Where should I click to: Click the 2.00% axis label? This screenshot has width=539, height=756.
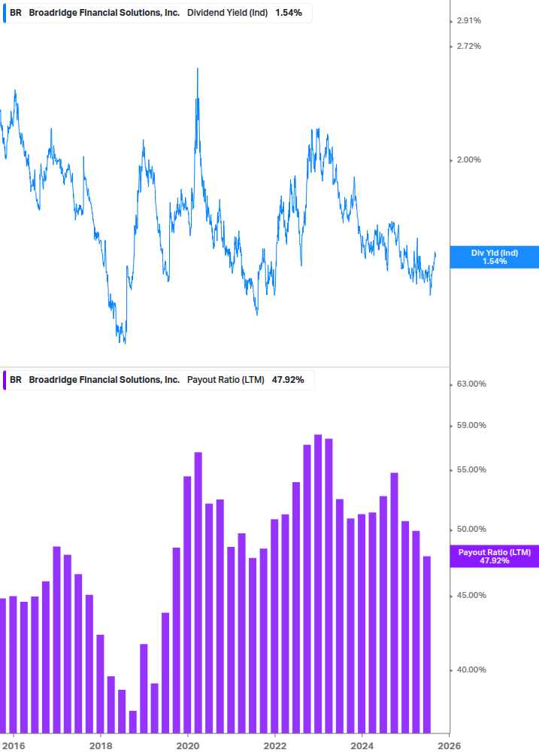coord(468,160)
